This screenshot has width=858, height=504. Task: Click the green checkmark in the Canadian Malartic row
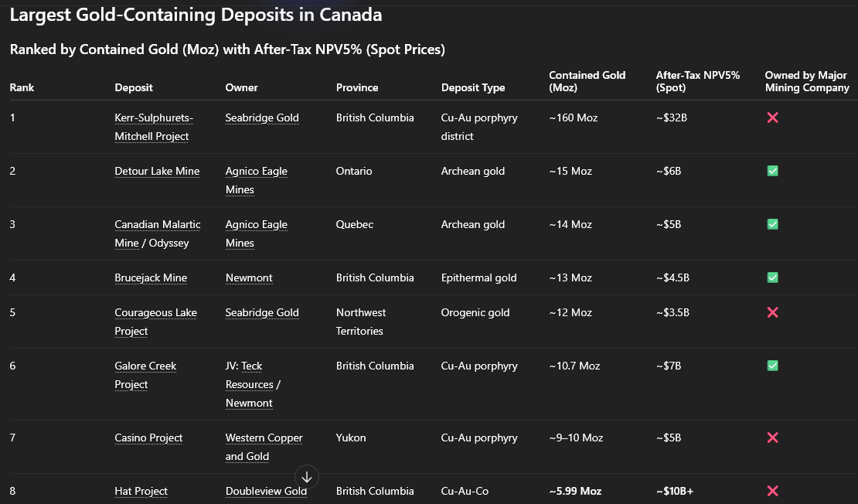771,224
